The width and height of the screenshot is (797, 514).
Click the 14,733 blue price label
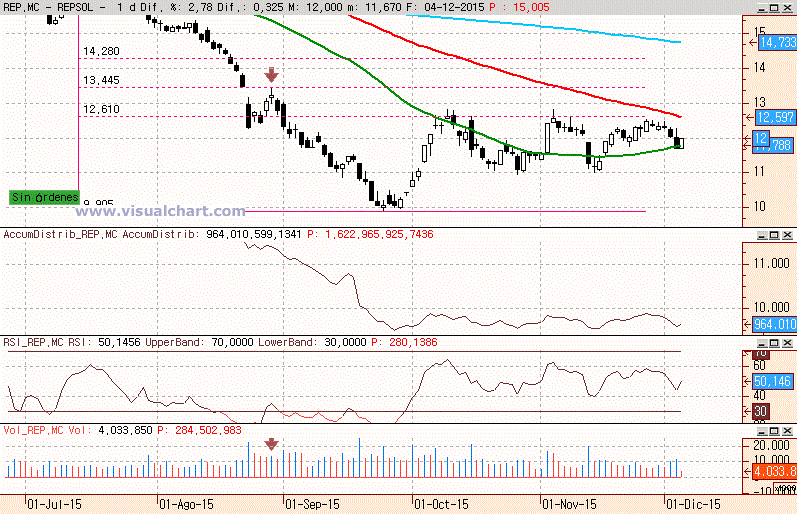tap(777, 43)
